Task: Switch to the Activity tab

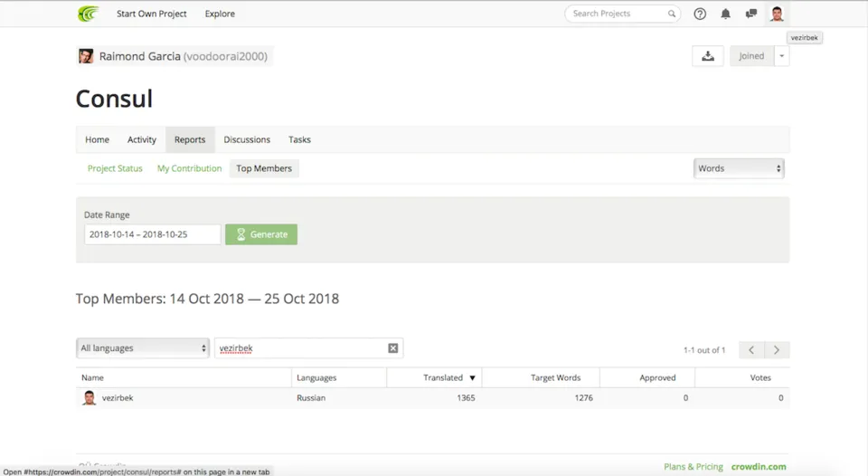Action: pyautogui.click(x=142, y=139)
